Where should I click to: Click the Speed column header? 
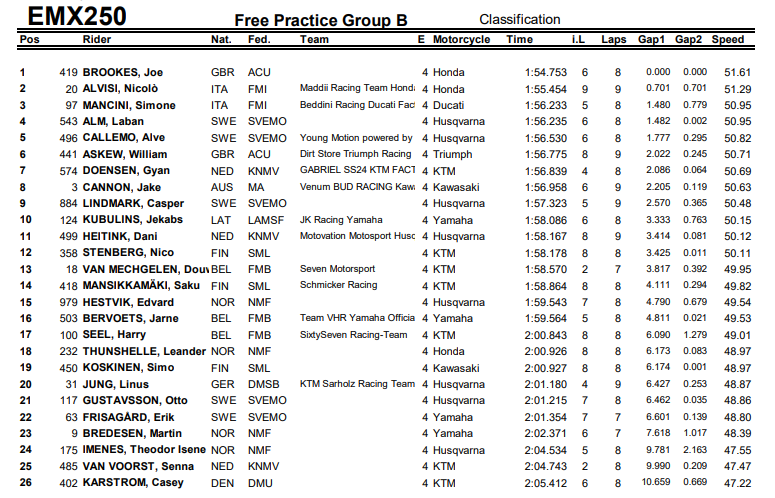coord(728,40)
